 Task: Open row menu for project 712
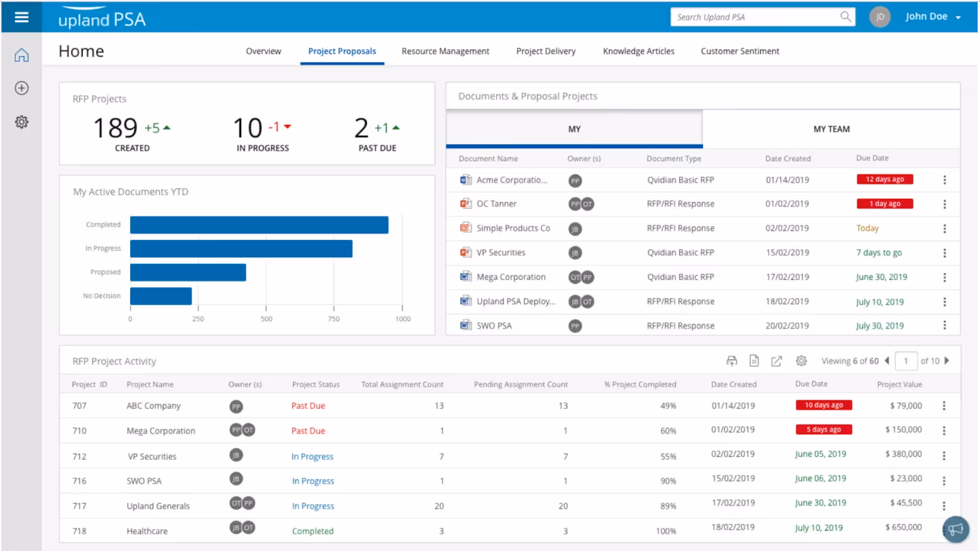[x=944, y=456]
